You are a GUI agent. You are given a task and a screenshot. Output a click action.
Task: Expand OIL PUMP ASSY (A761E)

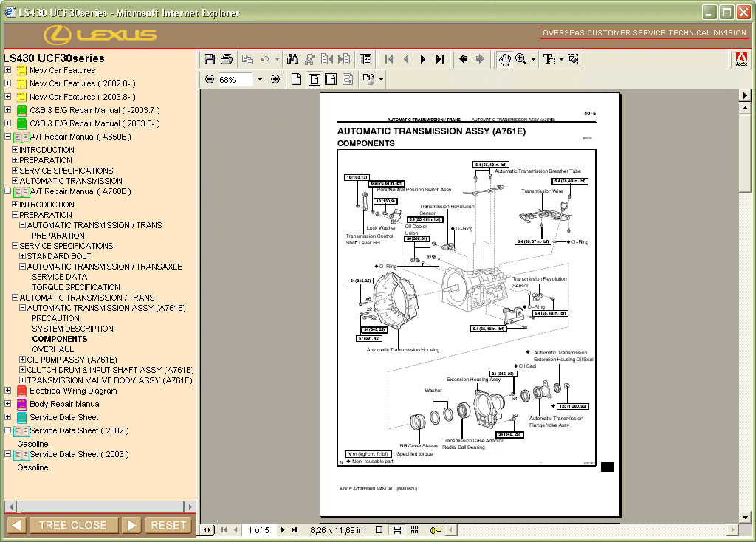[22, 360]
